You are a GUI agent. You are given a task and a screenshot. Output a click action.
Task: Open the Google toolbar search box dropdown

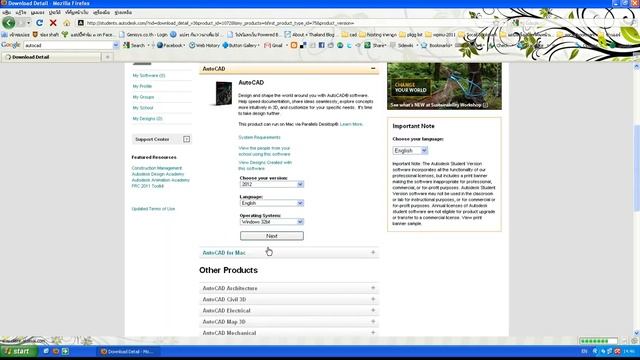point(116,45)
